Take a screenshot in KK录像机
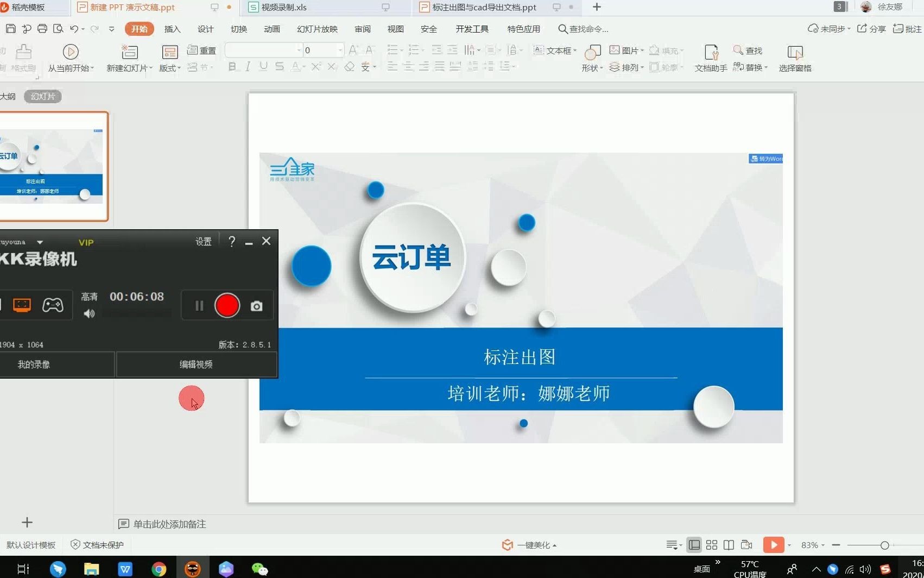This screenshot has width=924, height=578. tap(256, 305)
